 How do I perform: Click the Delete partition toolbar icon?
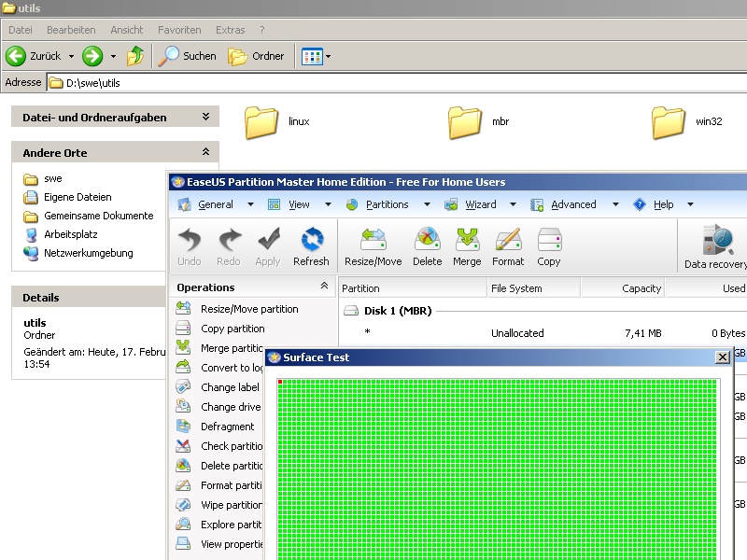428,246
